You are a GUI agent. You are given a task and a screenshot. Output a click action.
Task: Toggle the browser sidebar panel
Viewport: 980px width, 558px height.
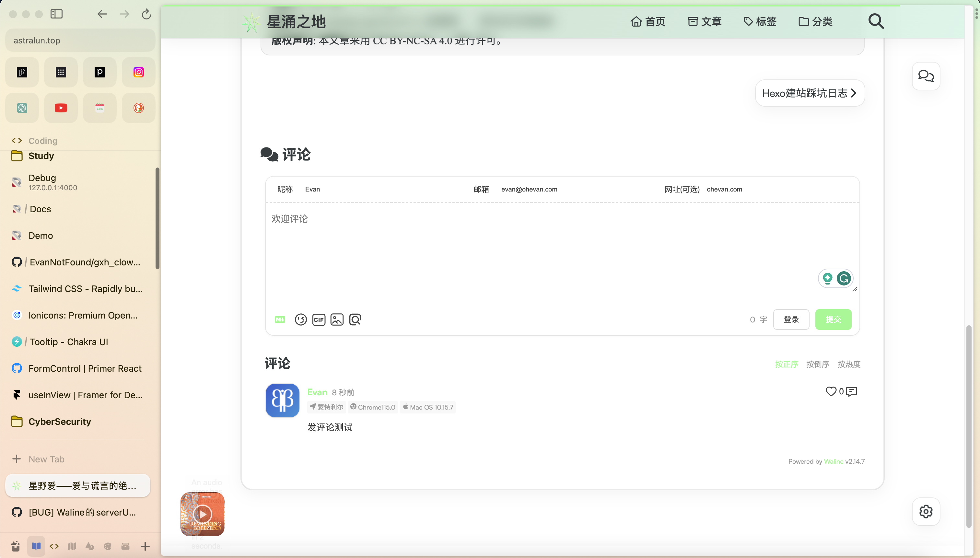pos(57,14)
